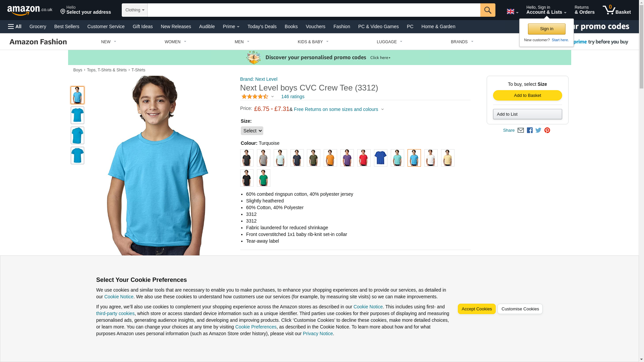Open the All hamburger menu
Screen dimensions: 644x362
pos(15,26)
